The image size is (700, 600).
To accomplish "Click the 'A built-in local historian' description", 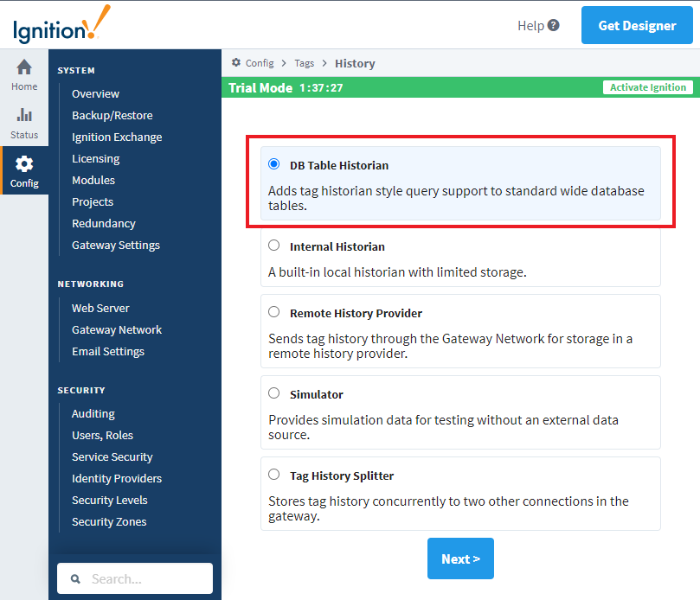I will 397,272.
